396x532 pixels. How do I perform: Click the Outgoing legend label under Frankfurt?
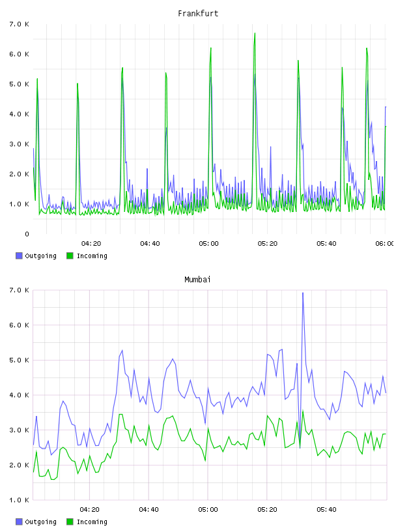click(40, 256)
